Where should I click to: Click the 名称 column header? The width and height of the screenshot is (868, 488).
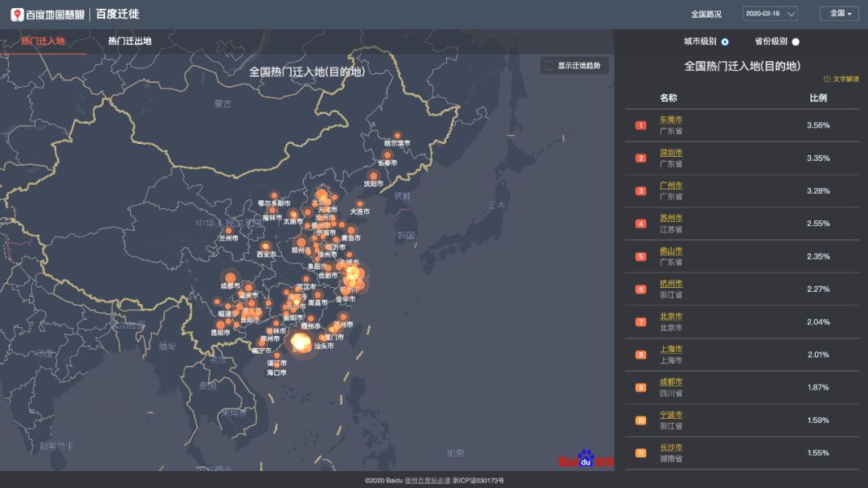click(x=668, y=98)
